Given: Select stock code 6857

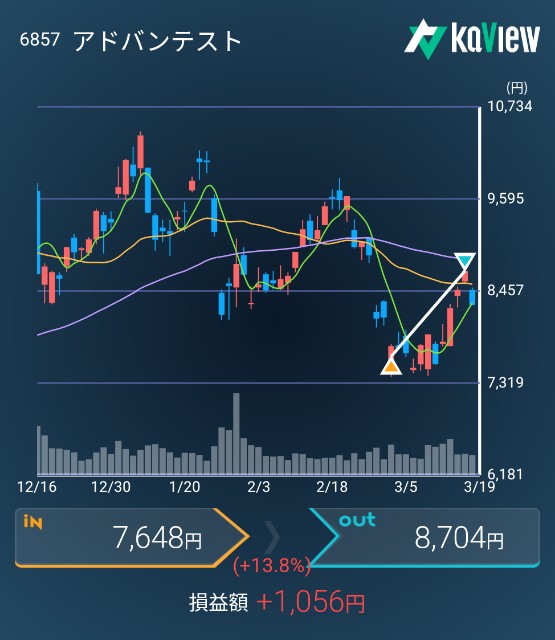Looking at the screenshot, I should click(40, 40).
